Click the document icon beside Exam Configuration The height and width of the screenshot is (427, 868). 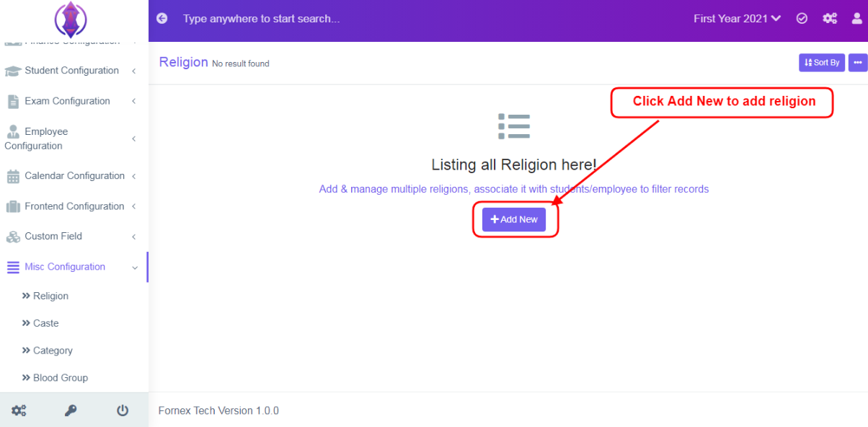[x=13, y=102]
